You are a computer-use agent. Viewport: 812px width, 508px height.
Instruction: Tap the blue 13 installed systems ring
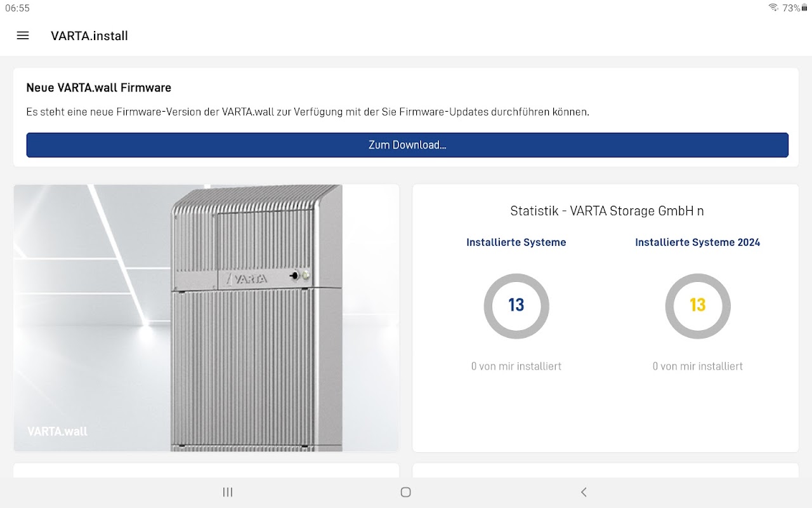tap(516, 306)
